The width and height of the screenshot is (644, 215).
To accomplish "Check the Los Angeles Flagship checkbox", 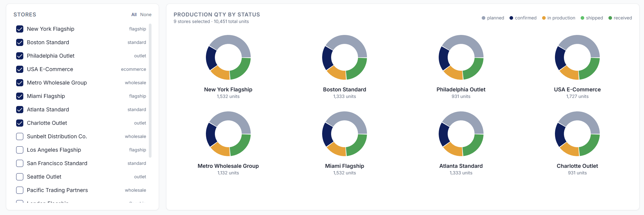I will [x=19, y=150].
